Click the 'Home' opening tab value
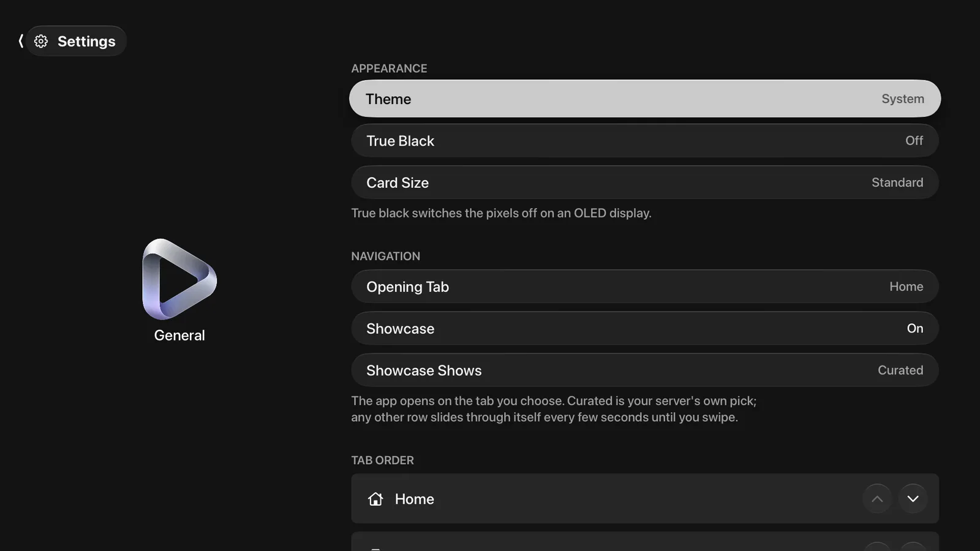Viewport: 980px width, 551px height. [x=906, y=287]
